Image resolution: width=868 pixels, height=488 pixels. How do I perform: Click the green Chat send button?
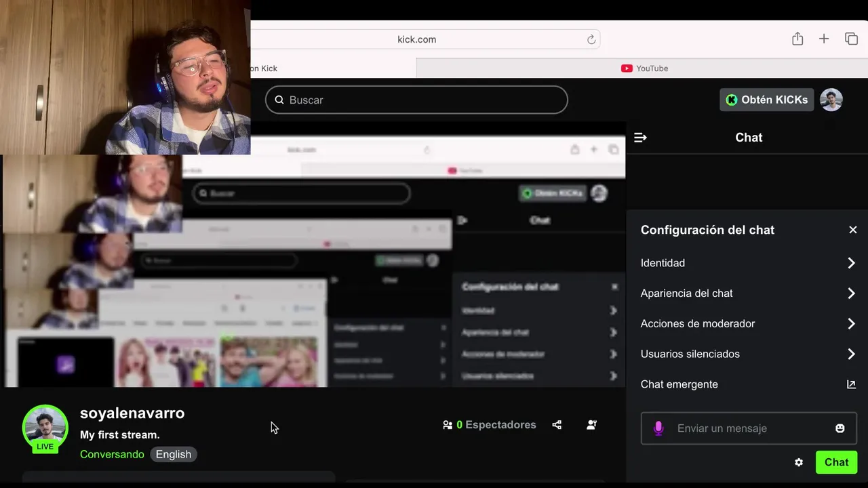tap(836, 462)
